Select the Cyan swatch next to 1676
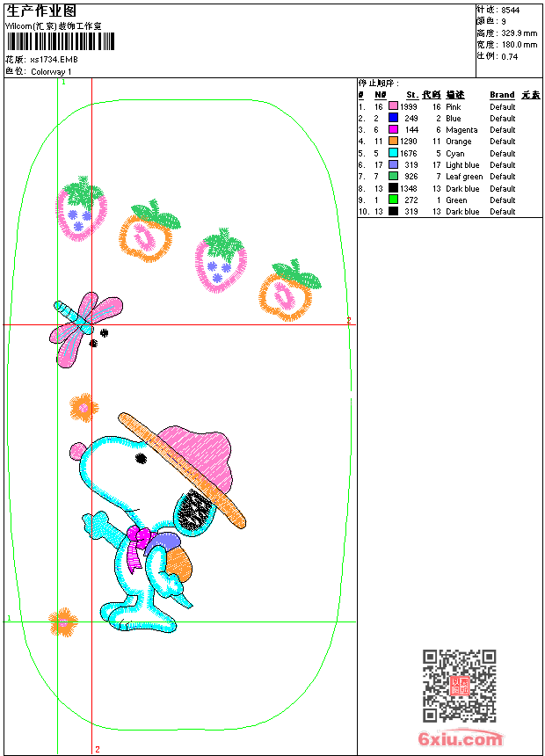545x756 pixels. pos(394,153)
